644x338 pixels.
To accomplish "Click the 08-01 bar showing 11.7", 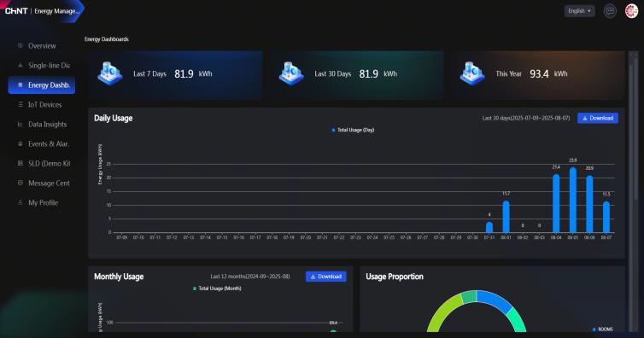I will [506, 217].
